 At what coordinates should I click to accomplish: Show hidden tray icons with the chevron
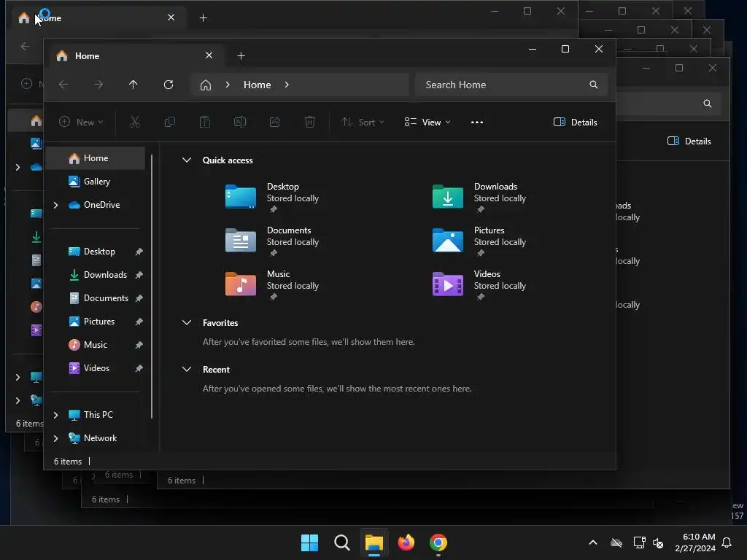coord(593,542)
